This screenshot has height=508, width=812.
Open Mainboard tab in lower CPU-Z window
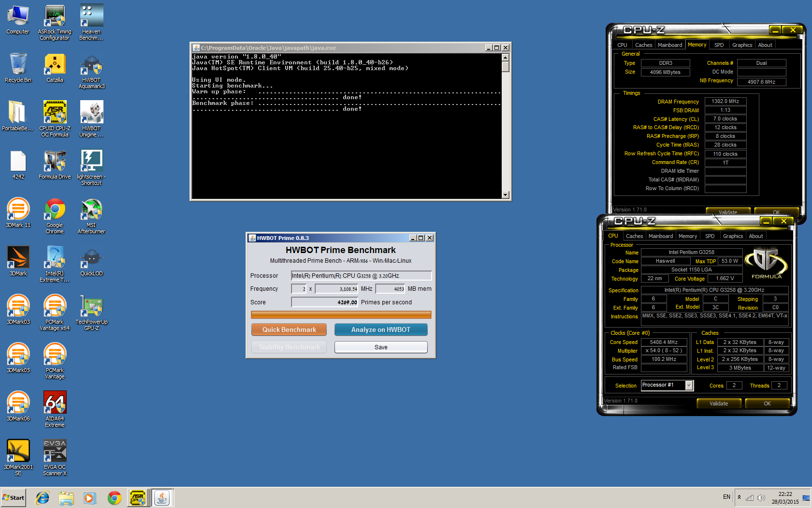(x=661, y=236)
